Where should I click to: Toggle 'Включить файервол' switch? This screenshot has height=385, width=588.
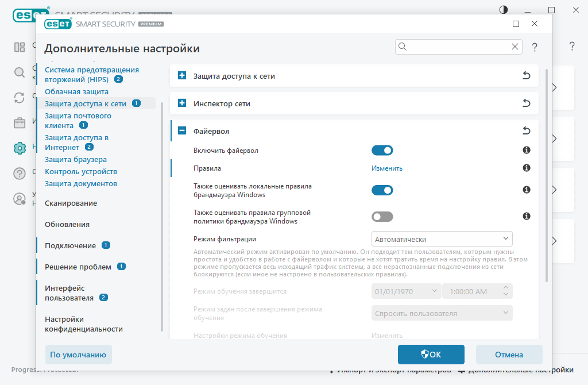tap(382, 151)
